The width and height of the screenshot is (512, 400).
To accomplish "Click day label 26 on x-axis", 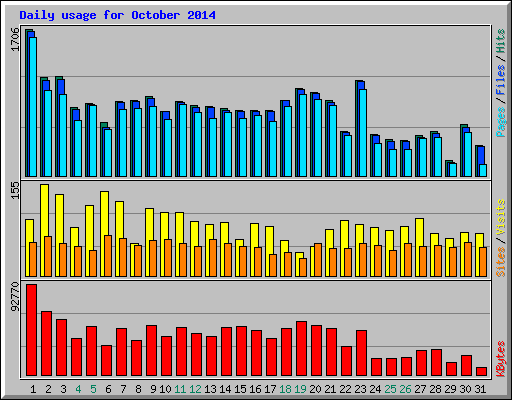I will (x=405, y=389).
